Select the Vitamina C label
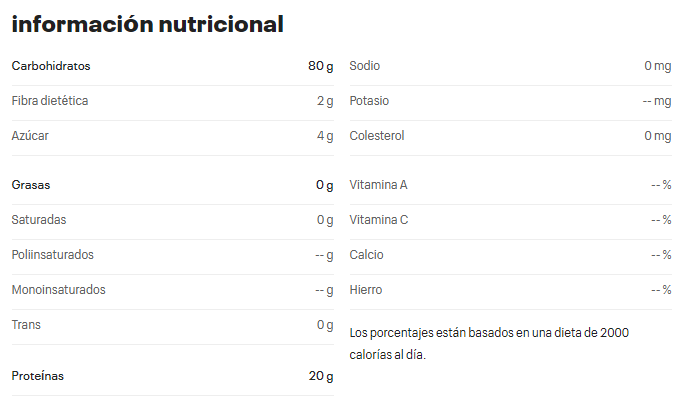The image size is (695, 406). [379, 220]
